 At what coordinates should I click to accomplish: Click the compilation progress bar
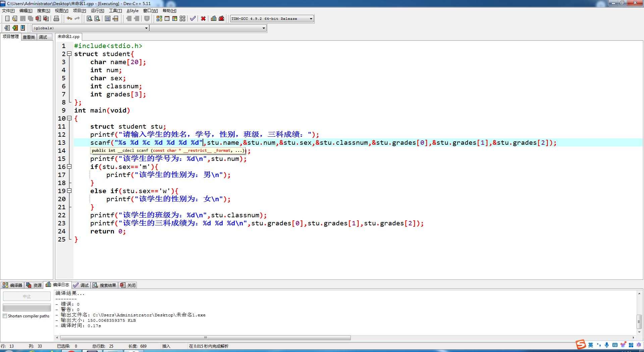27,307
